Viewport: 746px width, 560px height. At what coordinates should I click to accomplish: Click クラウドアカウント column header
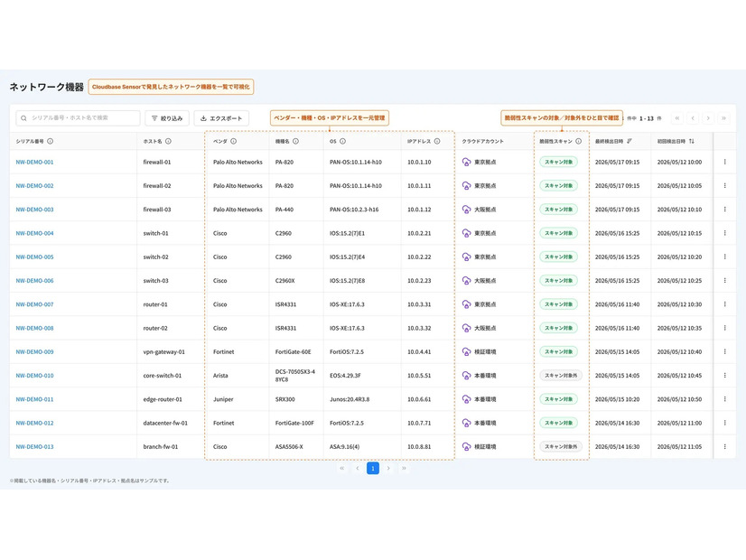click(482, 141)
